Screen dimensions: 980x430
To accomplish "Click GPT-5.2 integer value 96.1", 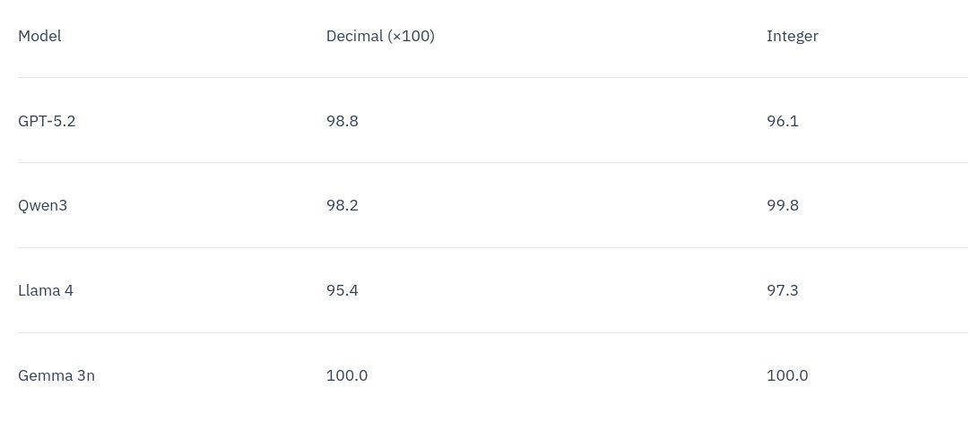I will click(783, 121).
